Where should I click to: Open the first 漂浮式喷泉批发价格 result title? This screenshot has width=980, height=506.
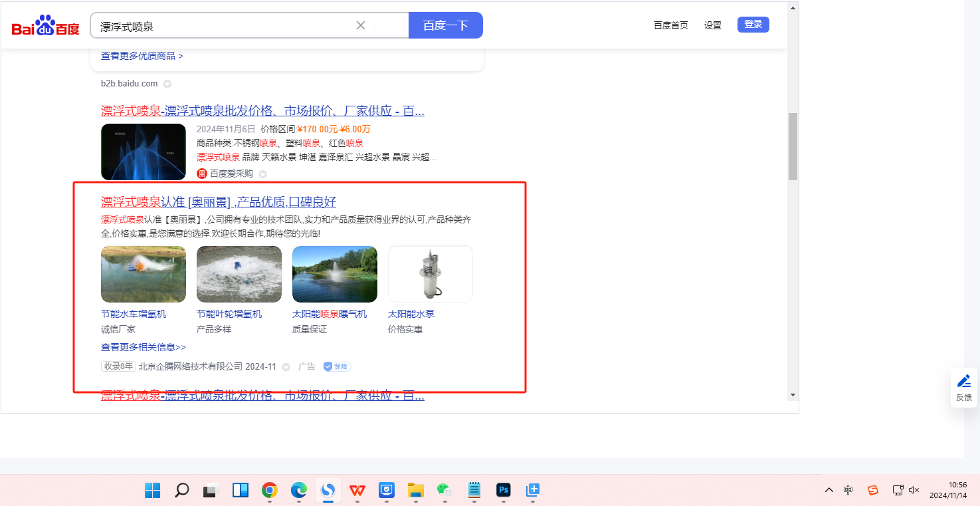[x=262, y=110]
